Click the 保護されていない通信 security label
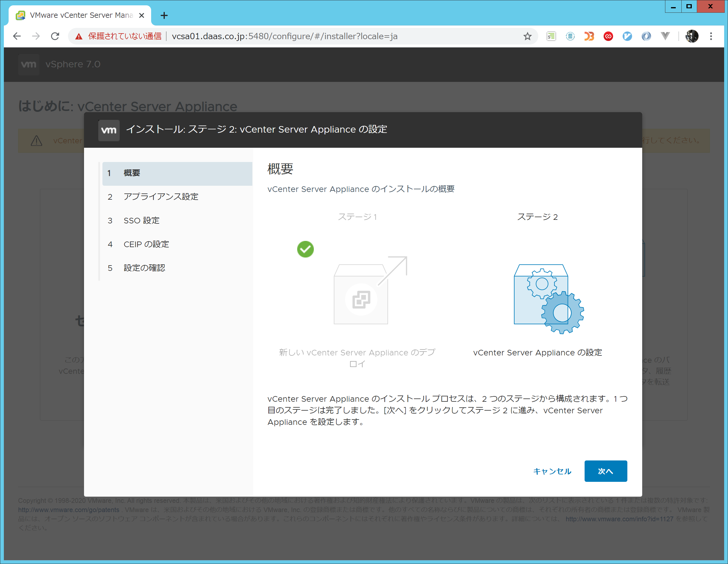The width and height of the screenshot is (728, 564). [x=125, y=36]
